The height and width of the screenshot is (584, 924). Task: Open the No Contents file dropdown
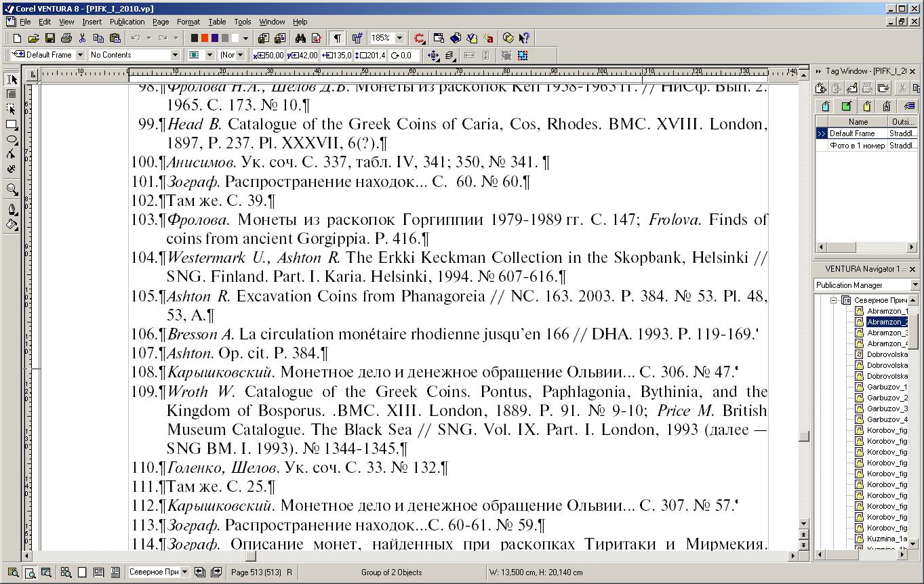(176, 55)
